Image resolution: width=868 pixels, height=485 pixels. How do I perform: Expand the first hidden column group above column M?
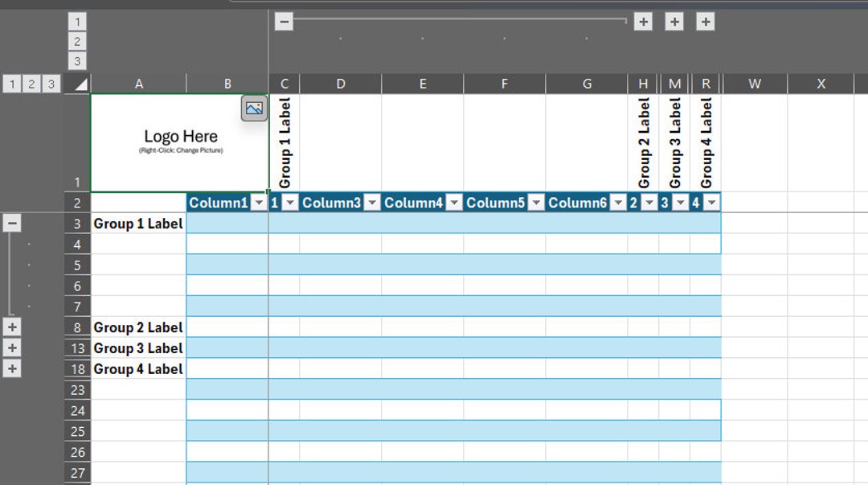(643, 21)
